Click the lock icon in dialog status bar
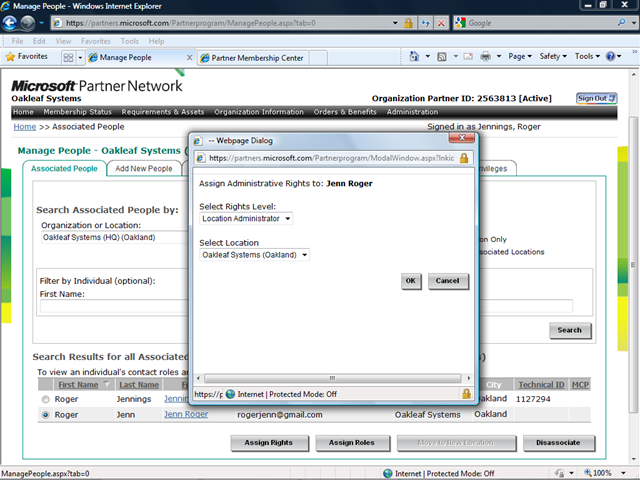Viewport: 640px width, 480px height. (466, 394)
